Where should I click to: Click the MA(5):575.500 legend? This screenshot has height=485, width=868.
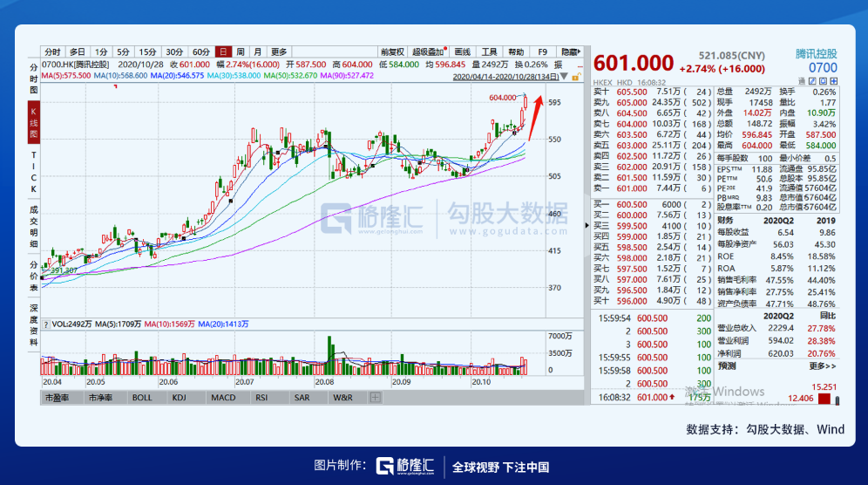(x=66, y=75)
